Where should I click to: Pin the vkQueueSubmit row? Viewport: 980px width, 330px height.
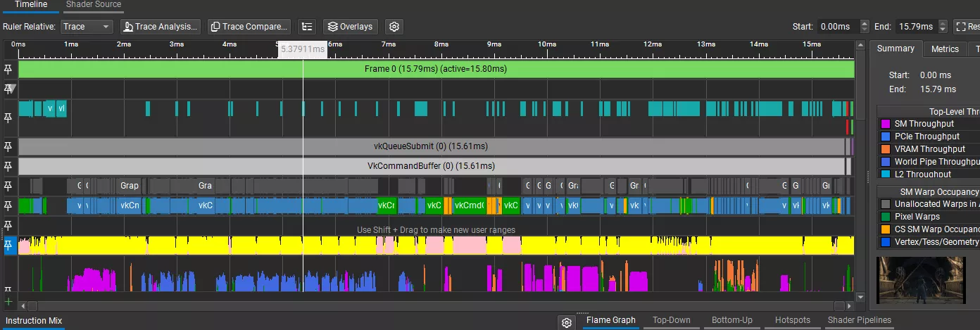coord(8,146)
